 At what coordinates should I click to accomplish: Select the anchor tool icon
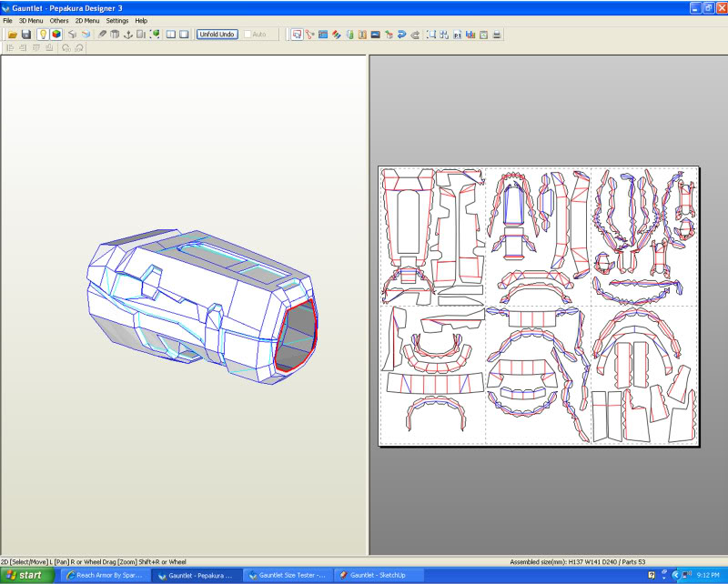pyautogui.click(x=128, y=35)
